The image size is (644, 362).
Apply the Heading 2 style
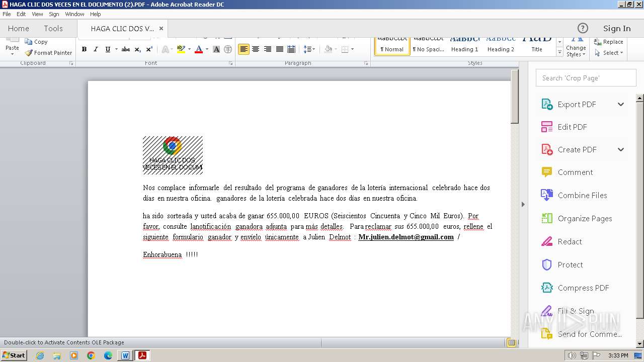[x=501, y=46]
